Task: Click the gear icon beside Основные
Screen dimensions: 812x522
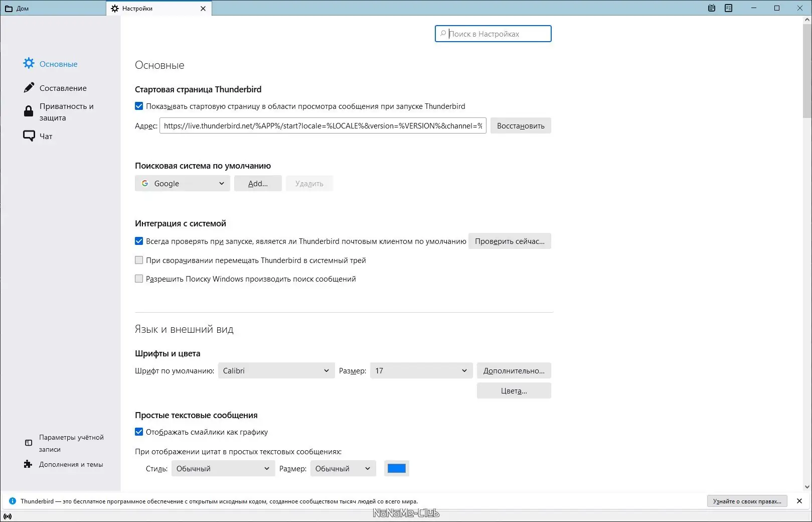Action: coord(29,63)
